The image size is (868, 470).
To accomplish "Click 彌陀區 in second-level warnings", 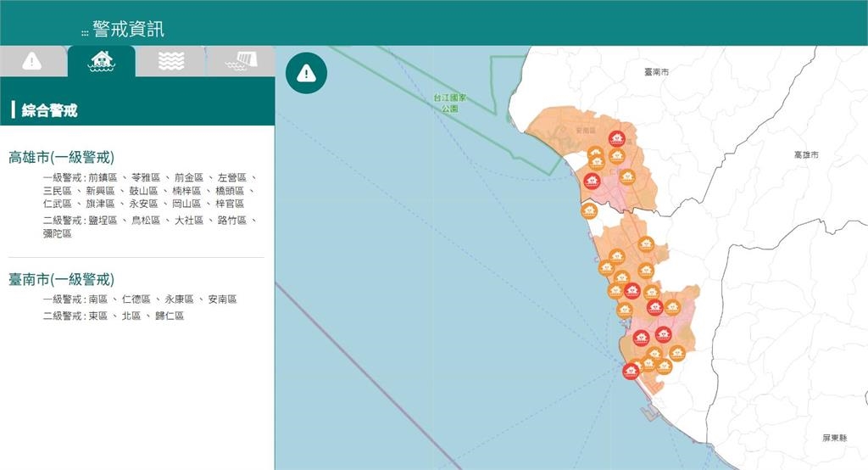I will pos(58,234).
